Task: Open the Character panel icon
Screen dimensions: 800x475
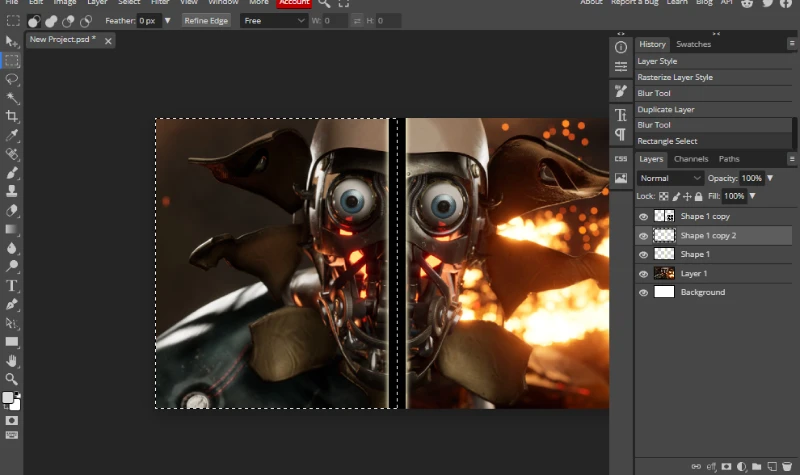Action: click(x=621, y=115)
